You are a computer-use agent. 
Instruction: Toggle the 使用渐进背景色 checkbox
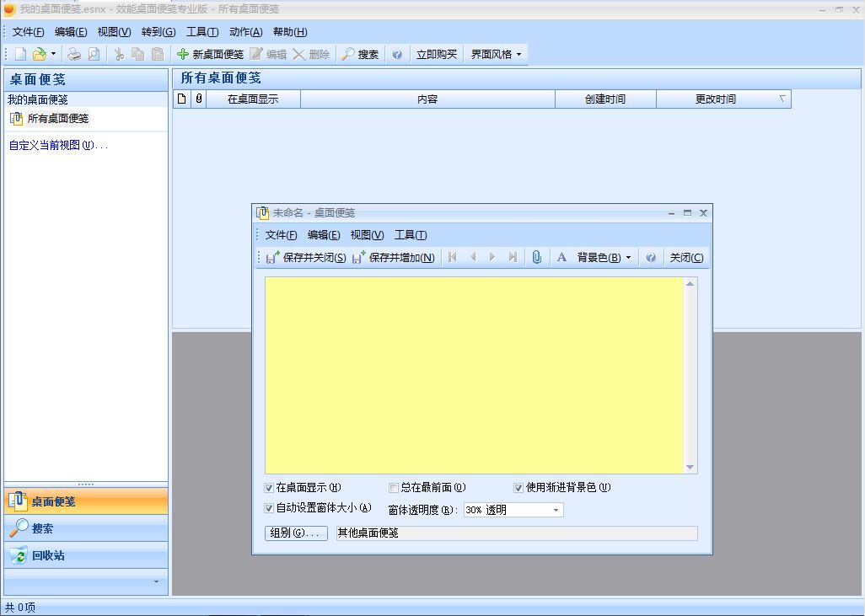coord(518,488)
